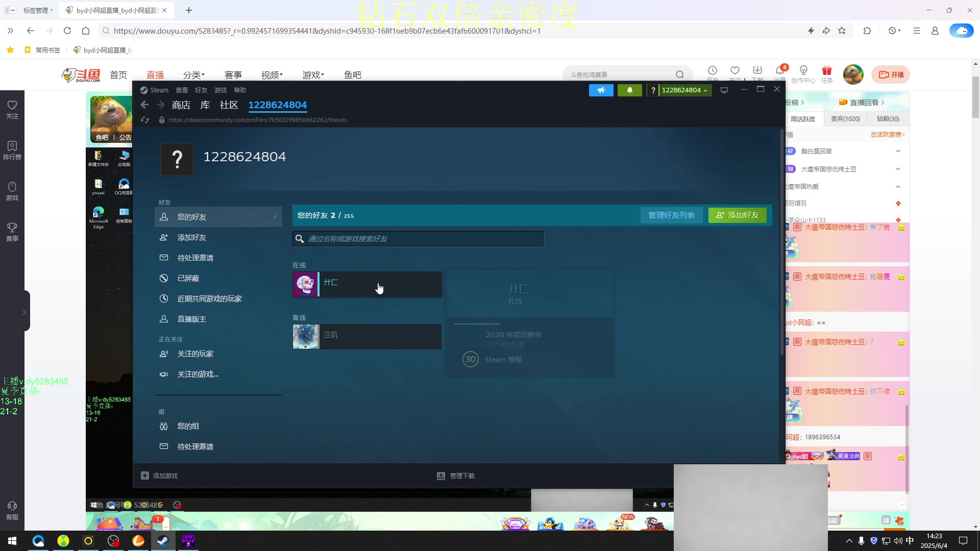980x551 pixels.
Task: Open 近期共同游戏的玩家 list
Action: (218, 298)
